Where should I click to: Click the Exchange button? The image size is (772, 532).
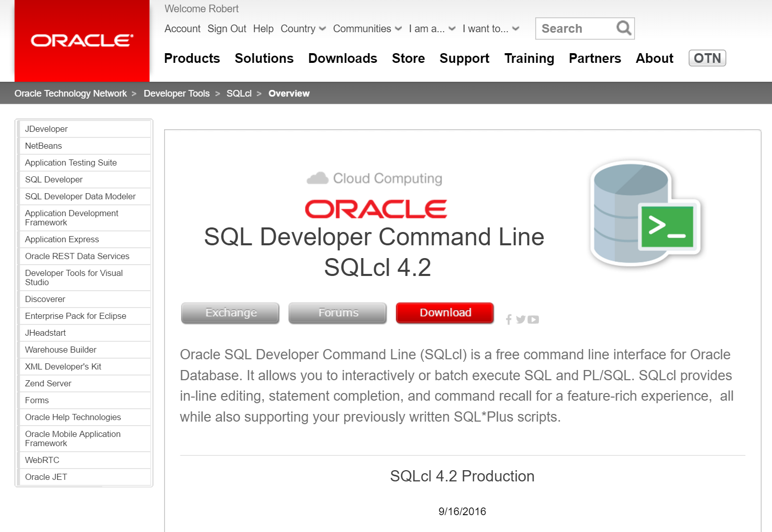231,313
